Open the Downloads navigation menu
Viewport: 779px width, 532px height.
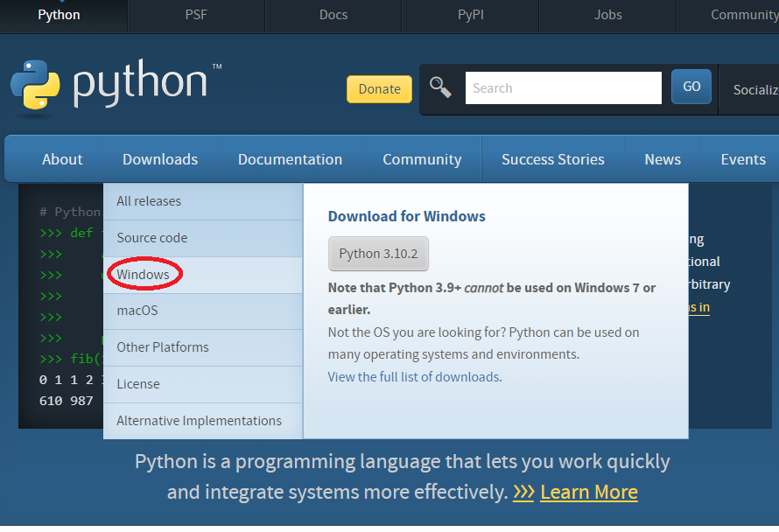(160, 159)
